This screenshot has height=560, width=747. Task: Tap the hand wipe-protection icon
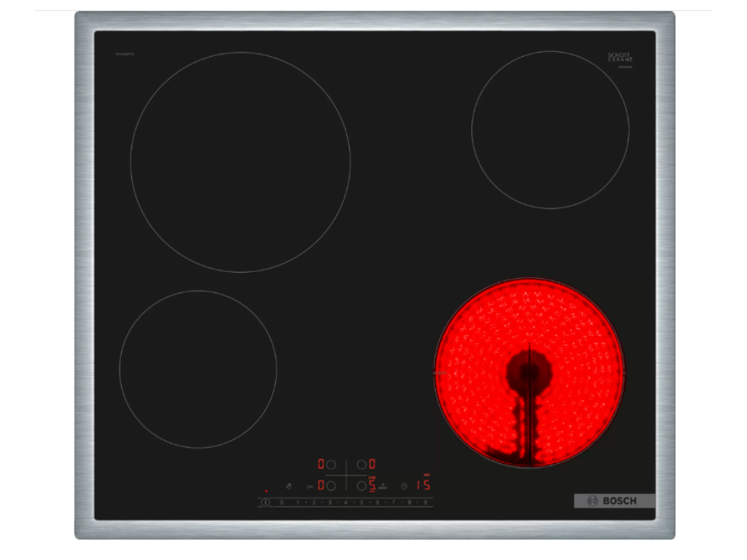290,486
